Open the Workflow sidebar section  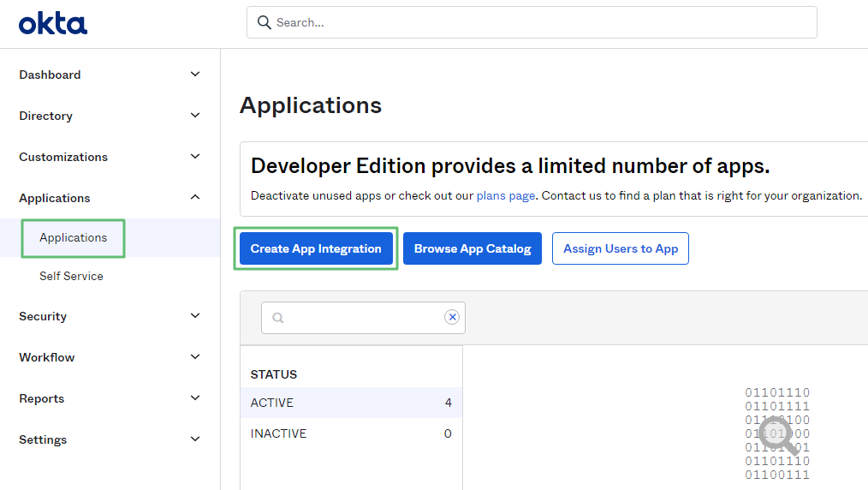click(x=46, y=357)
